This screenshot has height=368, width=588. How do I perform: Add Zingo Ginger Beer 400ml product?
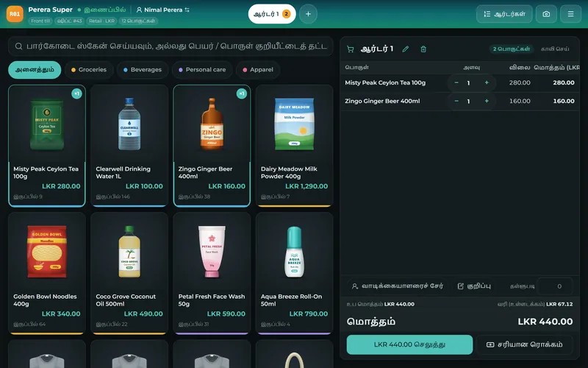[x=212, y=146]
